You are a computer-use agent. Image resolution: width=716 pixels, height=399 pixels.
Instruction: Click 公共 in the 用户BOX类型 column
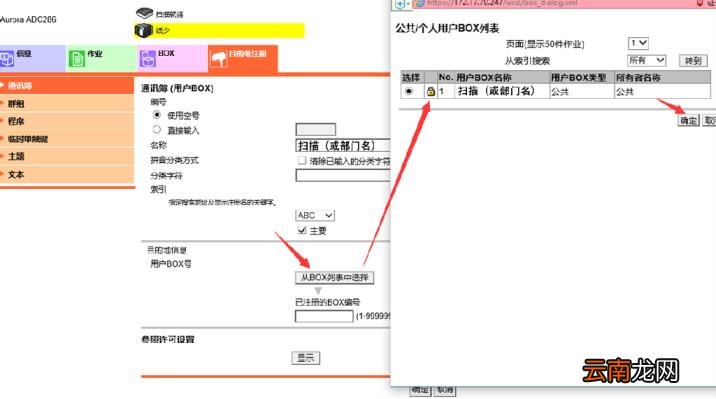[559, 92]
